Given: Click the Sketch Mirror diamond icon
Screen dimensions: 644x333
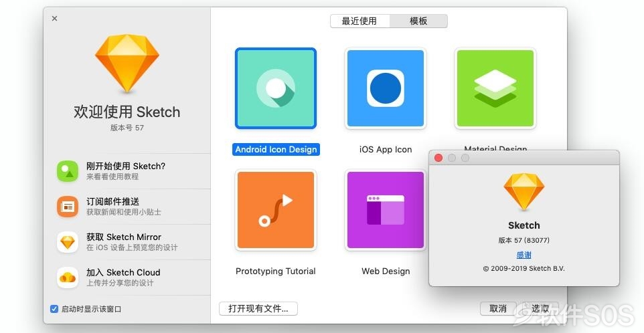Looking at the screenshot, I should tap(68, 242).
